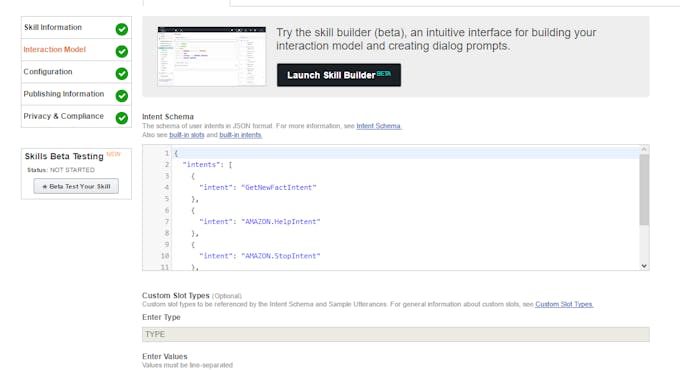Click the "intents": [ line in the editor
The height and width of the screenshot is (370, 680).
pos(207,164)
